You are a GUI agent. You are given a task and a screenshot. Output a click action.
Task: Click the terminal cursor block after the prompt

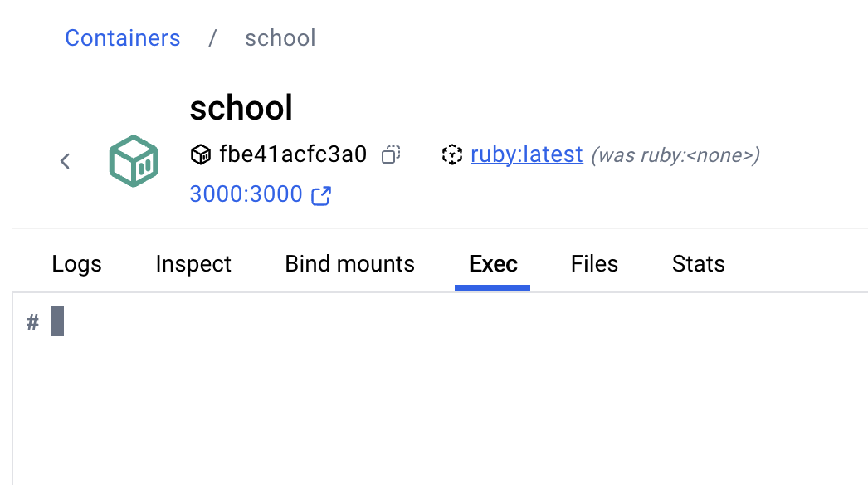pyautogui.click(x=57, y=321)
